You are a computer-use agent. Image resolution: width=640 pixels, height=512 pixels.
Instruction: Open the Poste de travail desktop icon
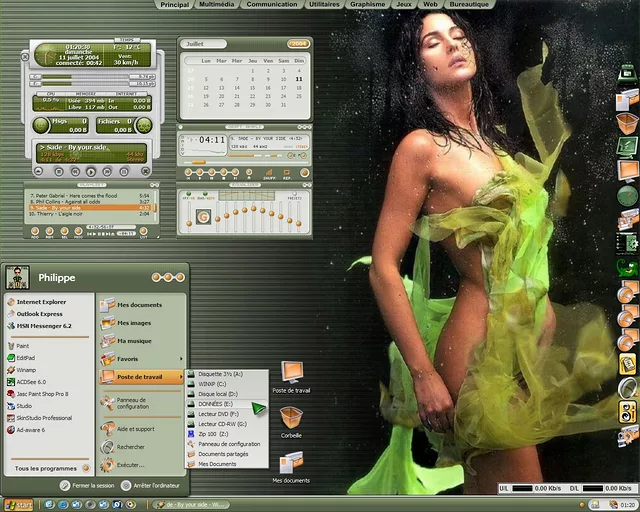tap(291, 375)
